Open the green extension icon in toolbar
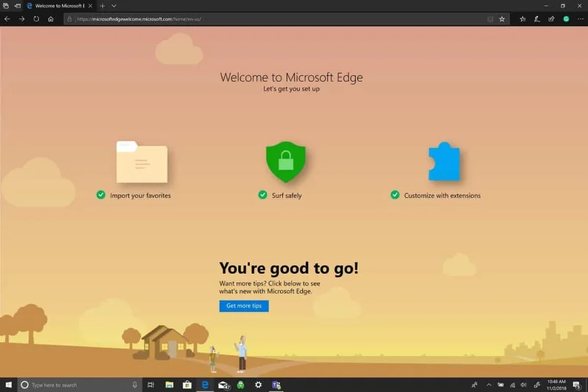 pos(566,19)
